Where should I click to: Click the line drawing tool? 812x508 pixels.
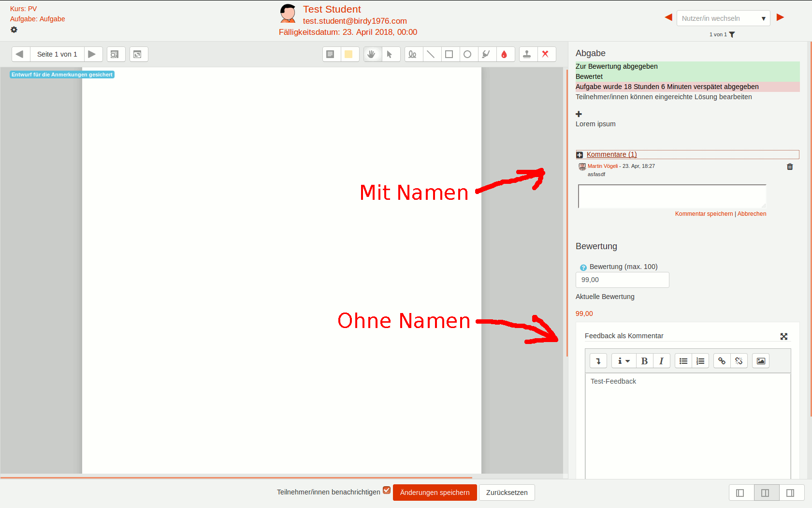[x=431, y=54]
